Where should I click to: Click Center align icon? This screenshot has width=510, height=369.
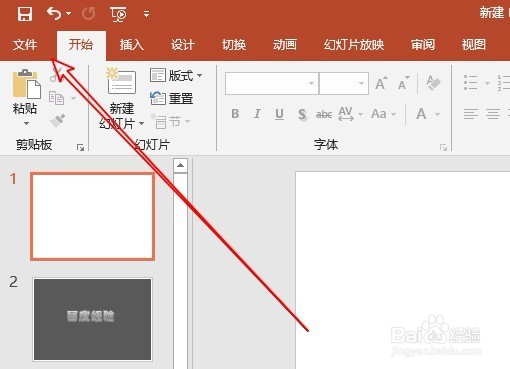click(x=493, y=114)
